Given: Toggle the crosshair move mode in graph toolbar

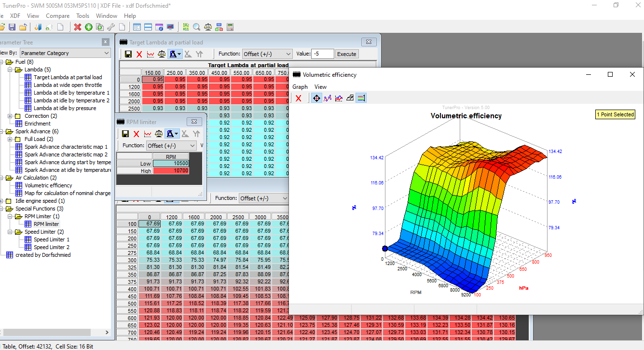Looking at the screenshot, I should [x=316, y=98].
